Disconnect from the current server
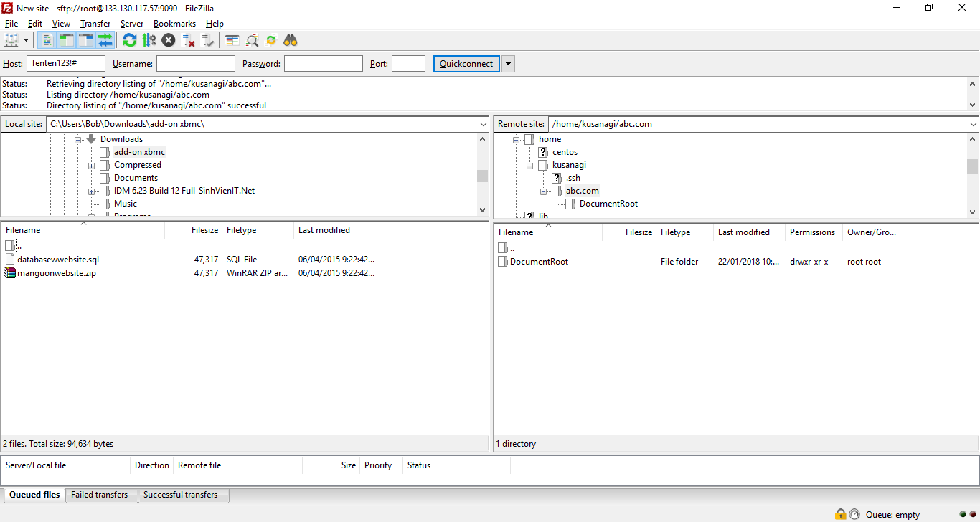The image size is (980, 522). click(x=188, y=40)
